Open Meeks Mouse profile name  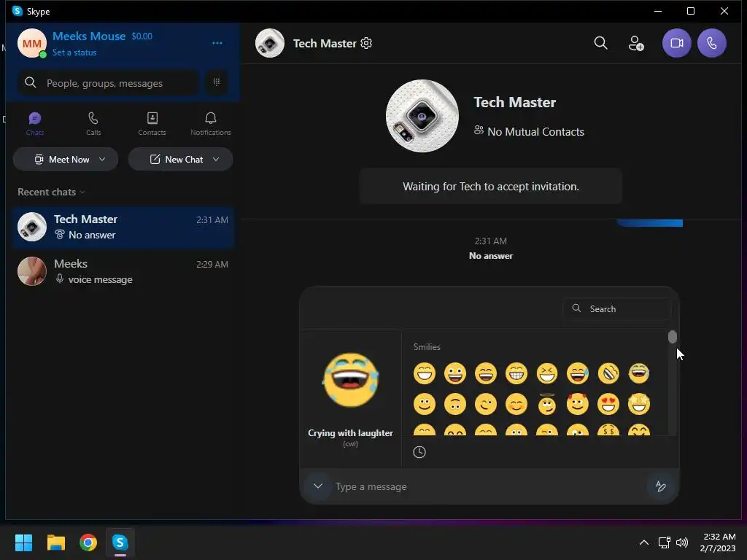click(88, 36)
